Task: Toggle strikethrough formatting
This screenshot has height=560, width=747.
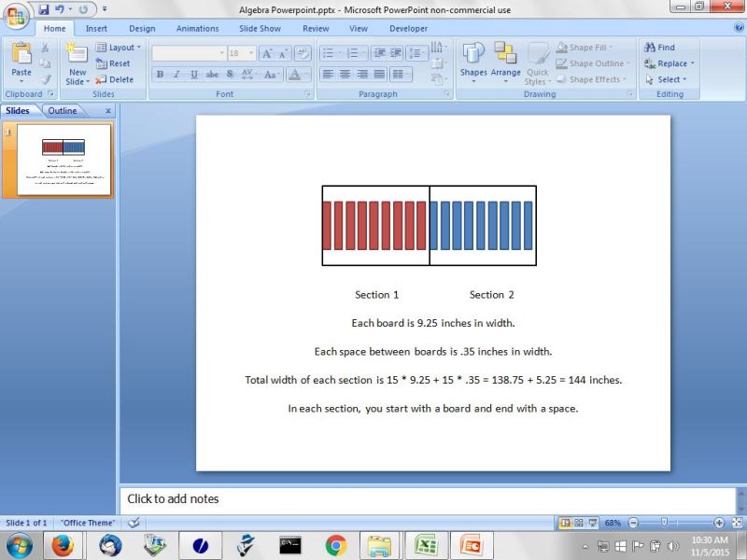Action: [212, 75]
